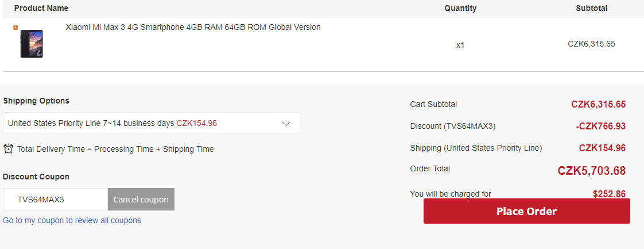The height and width of the screenshot is (249, 644).
Task: Click the Quantity column header
Action: 460,8
